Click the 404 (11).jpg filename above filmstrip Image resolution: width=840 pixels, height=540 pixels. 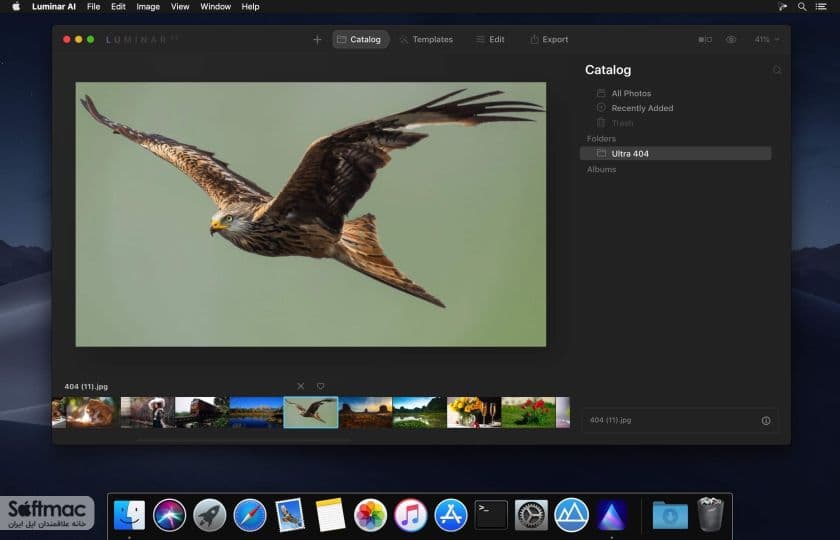tap(86, 386)
